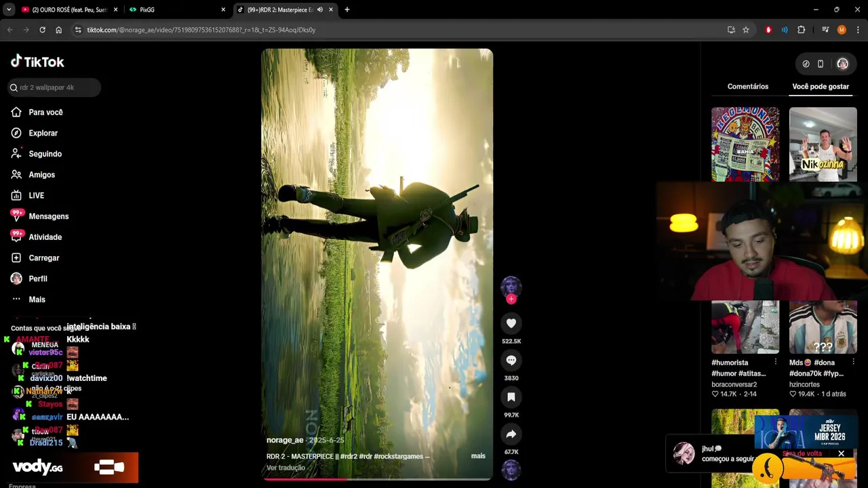Click the TikTok logo

[x=37, y=62]
